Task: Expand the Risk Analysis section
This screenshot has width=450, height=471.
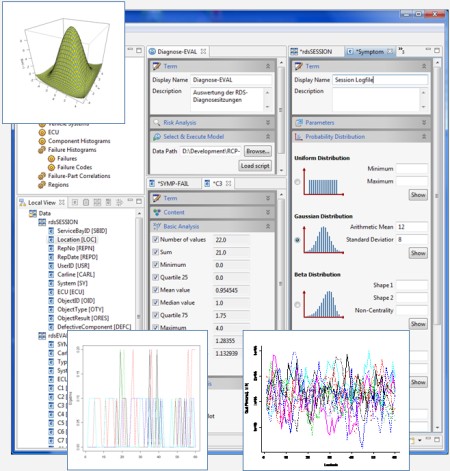Action: click(268, 123)
